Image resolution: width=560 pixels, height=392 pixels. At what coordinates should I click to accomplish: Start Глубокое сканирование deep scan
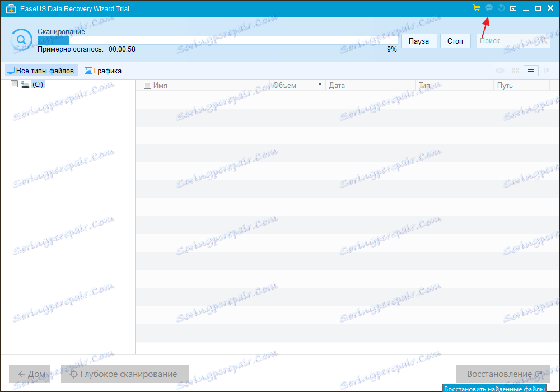pyautogui.click(x=125, y=374)
